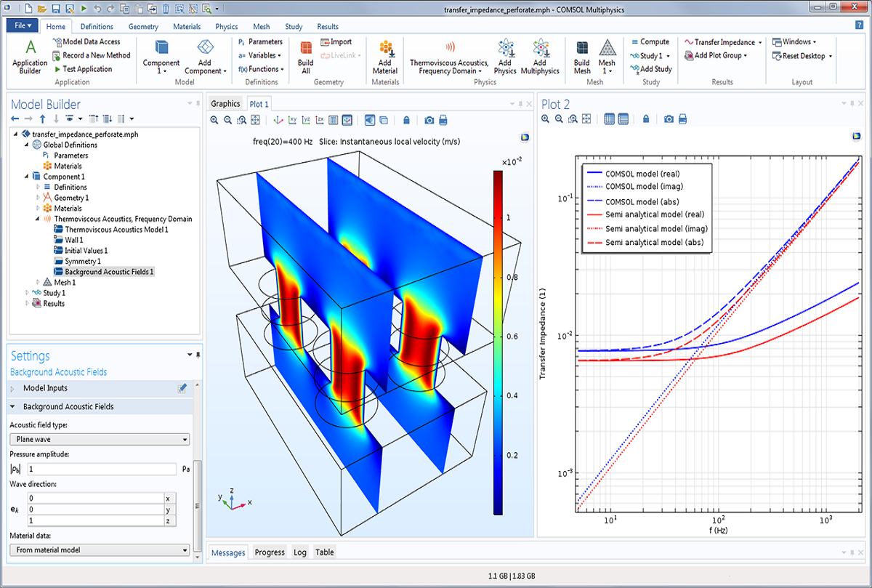
Task: Zoom in on the Plot 1 graphics
Action: tap(214, 120)
